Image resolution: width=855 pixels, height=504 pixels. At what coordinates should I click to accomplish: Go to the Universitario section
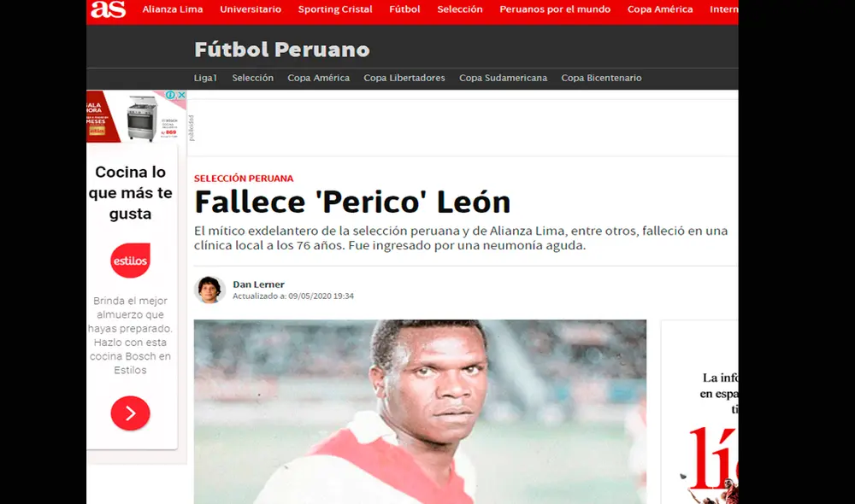coord(251,9)
